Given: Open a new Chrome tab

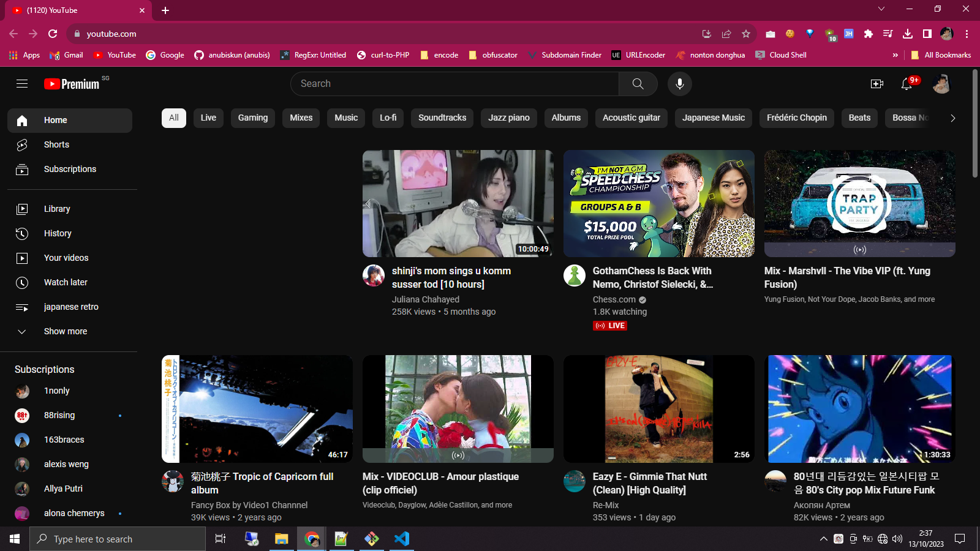Looking at the screenshot, I should (165, 10).
